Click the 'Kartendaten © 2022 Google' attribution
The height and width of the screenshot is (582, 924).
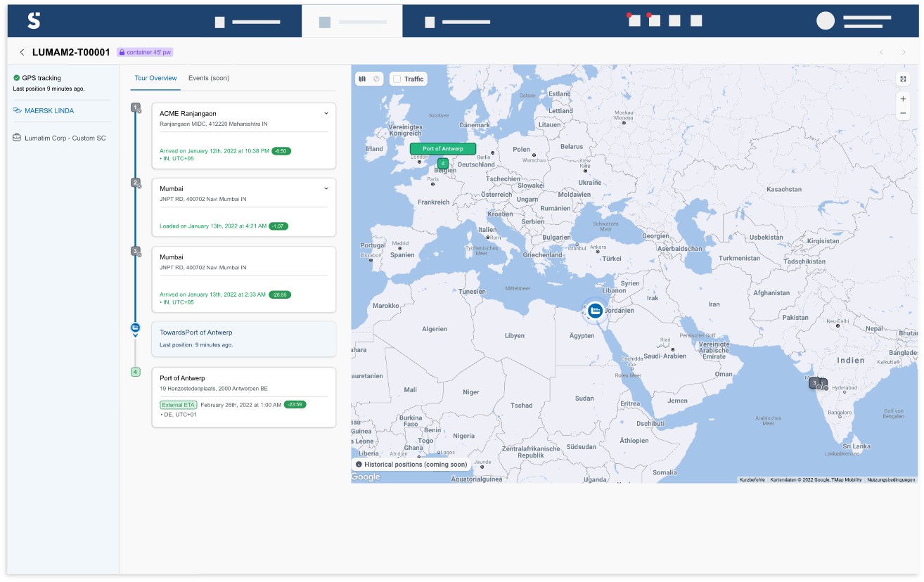816,479
